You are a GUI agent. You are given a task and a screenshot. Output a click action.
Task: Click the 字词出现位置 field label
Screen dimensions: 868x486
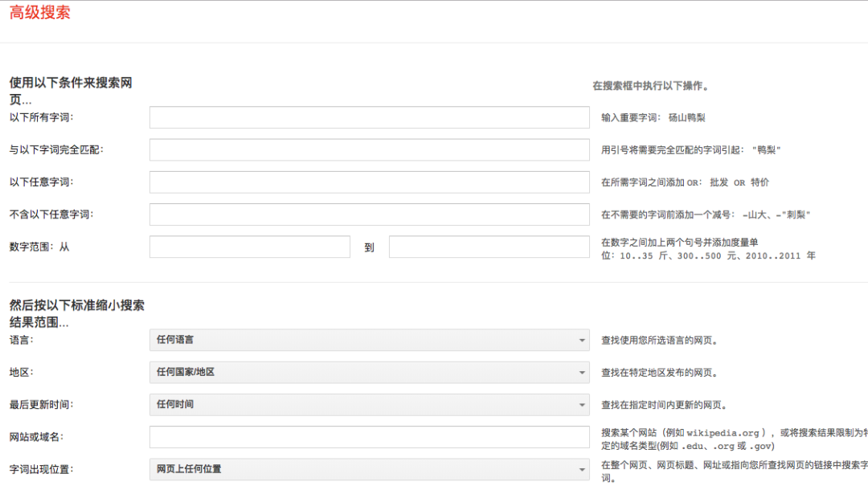click(42, 469)
